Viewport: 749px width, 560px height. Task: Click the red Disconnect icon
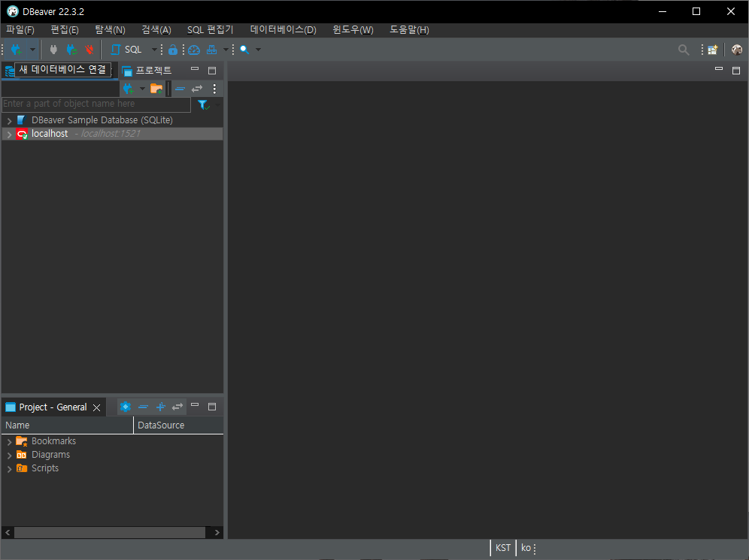[89, 50]
